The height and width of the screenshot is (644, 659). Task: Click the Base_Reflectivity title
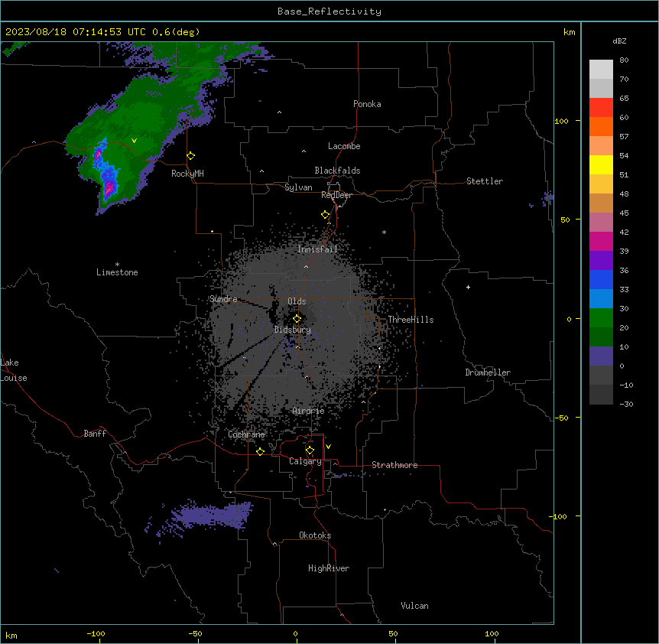click(329, 11)
